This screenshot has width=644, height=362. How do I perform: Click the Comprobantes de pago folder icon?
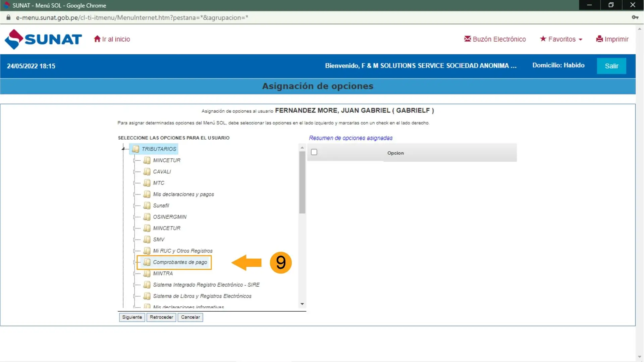pos(147,262)
